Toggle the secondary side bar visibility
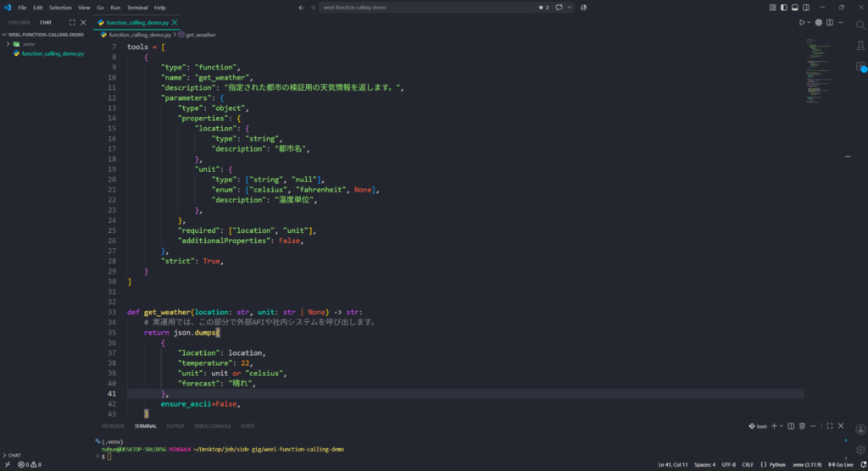This screenshot has width=868, height=471. [806, 8]
